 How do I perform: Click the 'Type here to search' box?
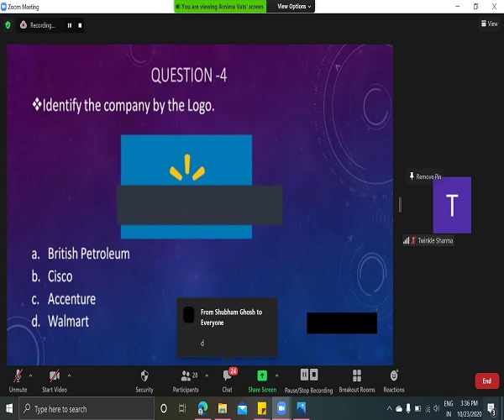pyautogui.click(x=87, y=409)
